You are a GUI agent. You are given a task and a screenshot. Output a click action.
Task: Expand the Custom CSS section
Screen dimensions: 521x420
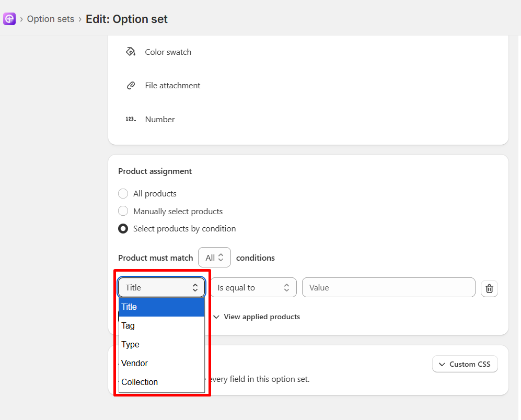point(465,364)
